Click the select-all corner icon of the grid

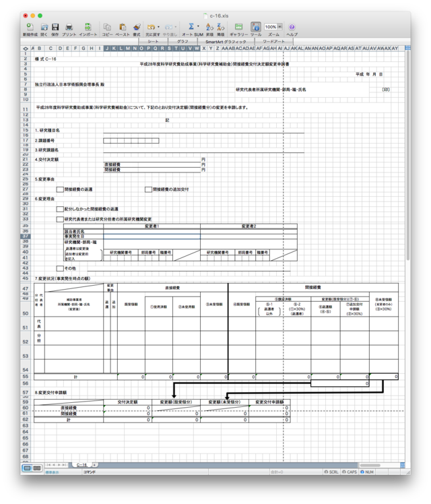26,49
